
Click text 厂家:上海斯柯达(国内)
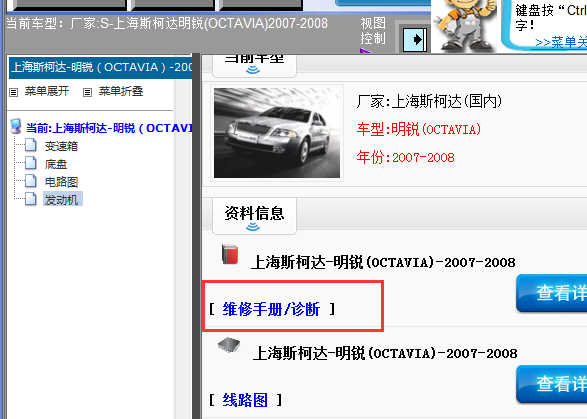coord(429,101)
